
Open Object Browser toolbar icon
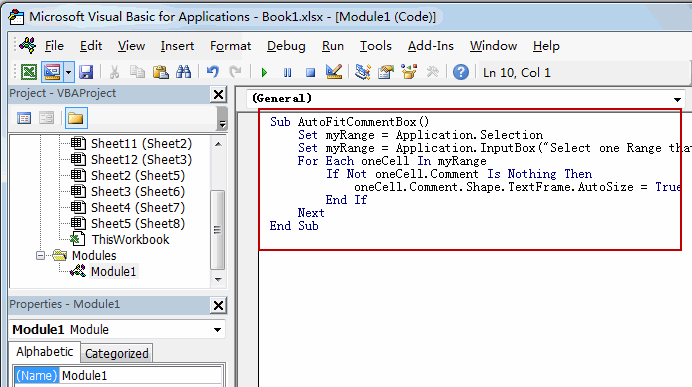[x=409, y=71]
